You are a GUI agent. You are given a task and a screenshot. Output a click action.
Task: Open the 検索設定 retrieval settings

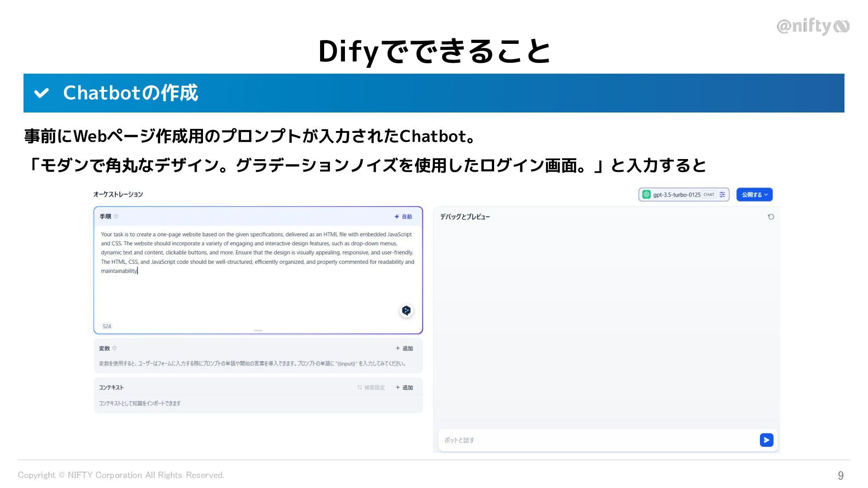coord(371,388)
